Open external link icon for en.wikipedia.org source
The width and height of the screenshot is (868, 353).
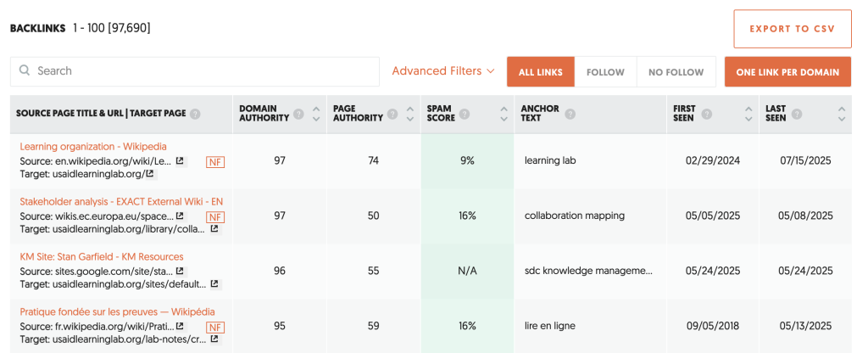(180, 161)
